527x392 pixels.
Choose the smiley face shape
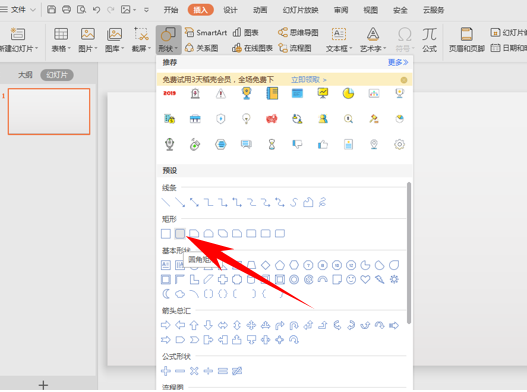click(351, 279)
